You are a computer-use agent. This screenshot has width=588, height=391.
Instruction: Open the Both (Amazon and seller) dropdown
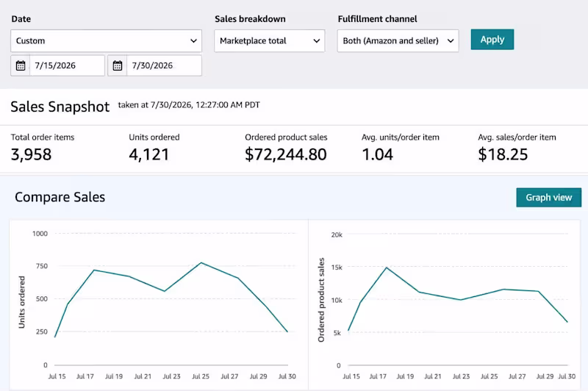tap(398, 41)
